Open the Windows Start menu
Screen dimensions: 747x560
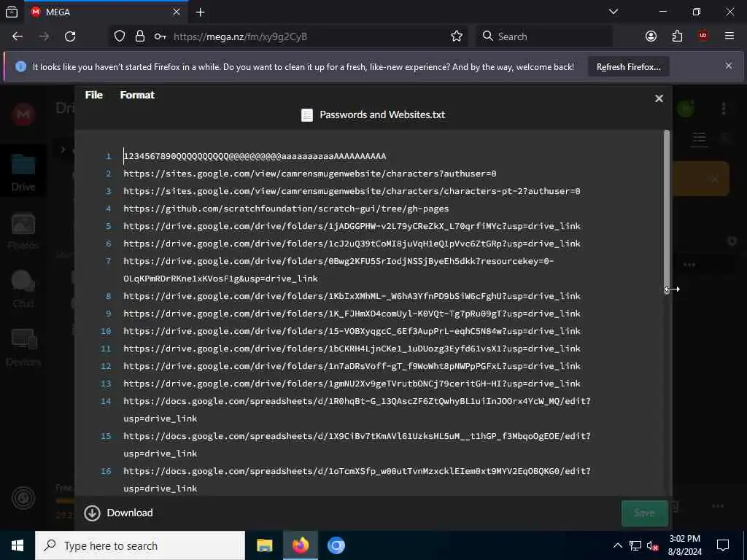(18, 545)
